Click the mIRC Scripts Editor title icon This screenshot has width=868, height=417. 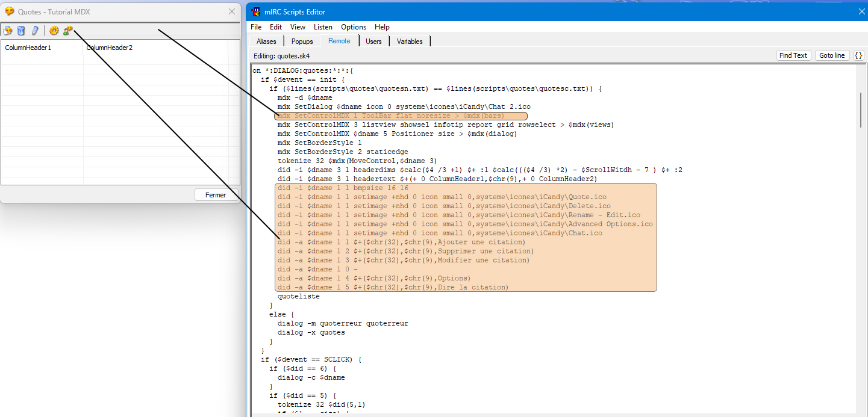pyautogui.click(x=256, y=11)
